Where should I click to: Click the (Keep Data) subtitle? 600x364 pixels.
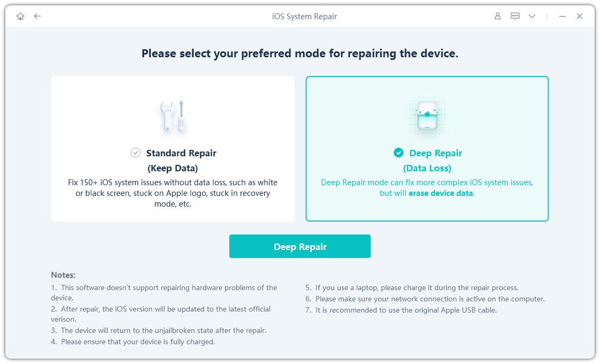point(172,168)
